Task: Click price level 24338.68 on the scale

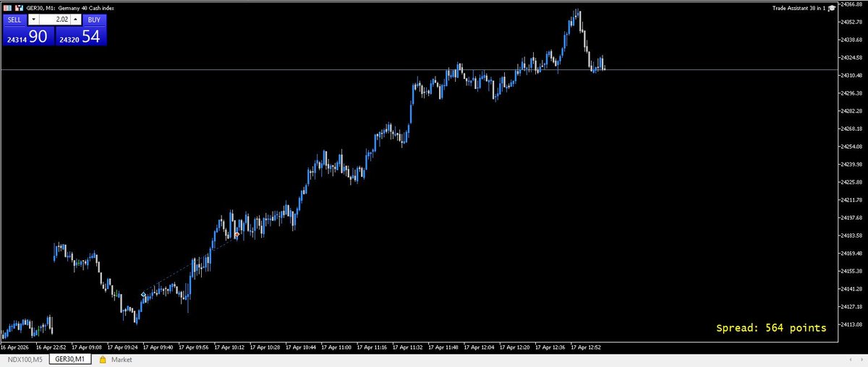Action: (852, 40)
